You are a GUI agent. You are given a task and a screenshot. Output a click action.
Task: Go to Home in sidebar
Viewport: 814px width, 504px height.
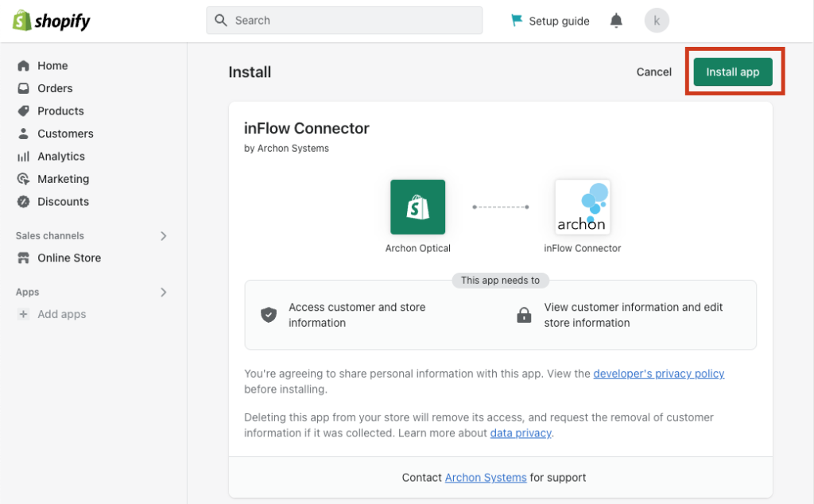tap(52, 65)
